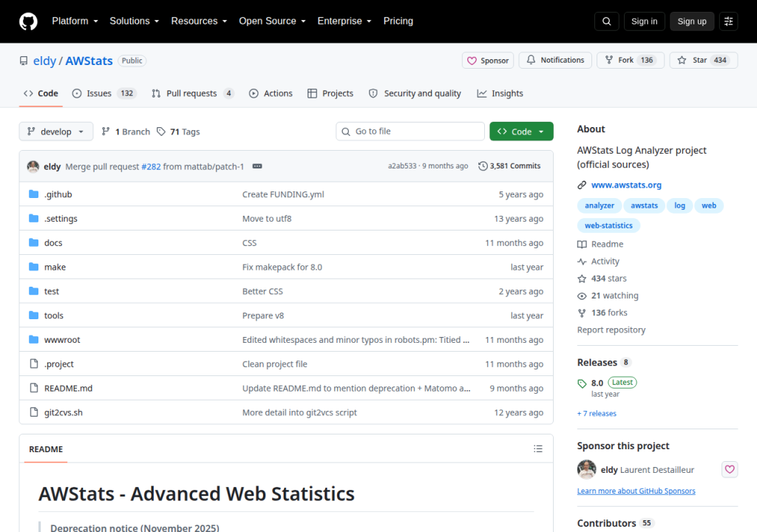Open the Insights tab
The image size is (757, 532).
[x=500, y=94]
